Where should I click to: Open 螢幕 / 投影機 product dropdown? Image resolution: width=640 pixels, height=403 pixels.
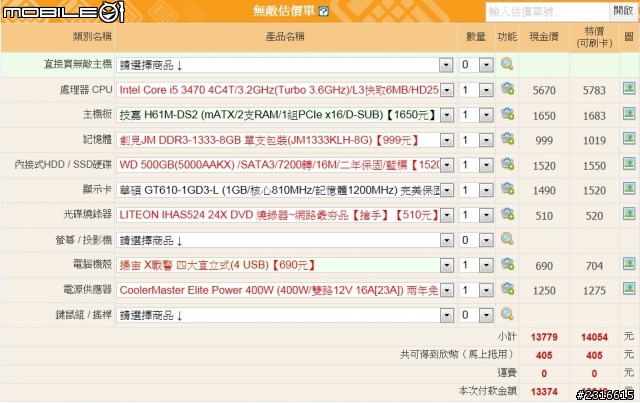tap(285, 240)
